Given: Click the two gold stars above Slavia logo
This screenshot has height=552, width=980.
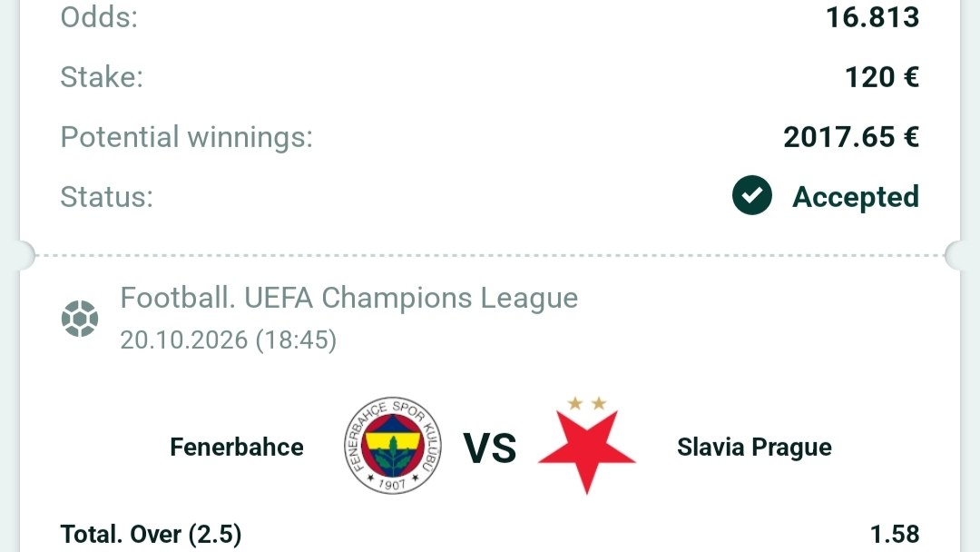Looking at the screenshot, I should pyautogui.click(x=587, y=403).
